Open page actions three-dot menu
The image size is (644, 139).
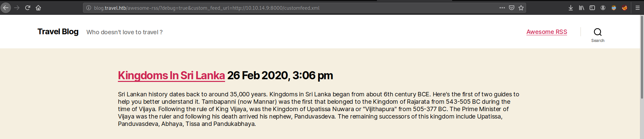pos(502,8)
